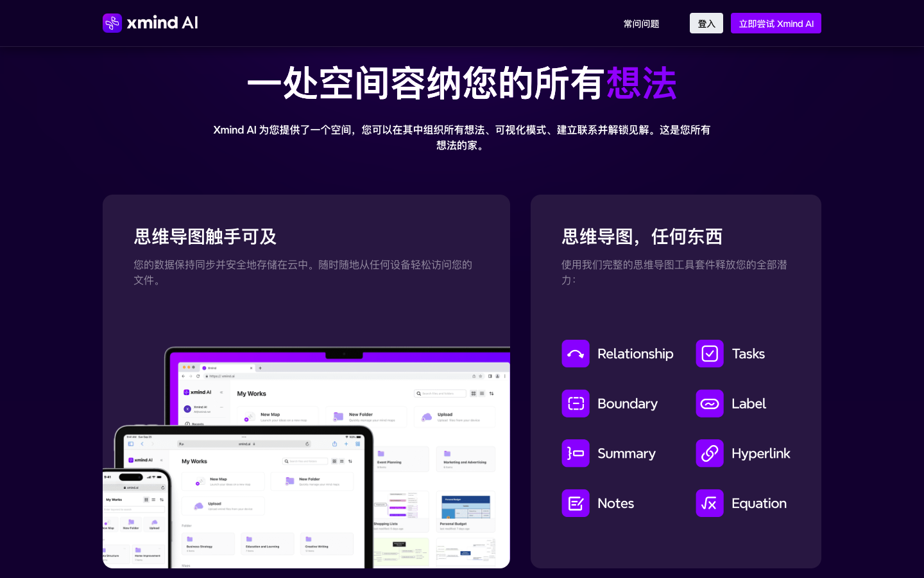Open the account options ellipsis menu

click(221, 407)
